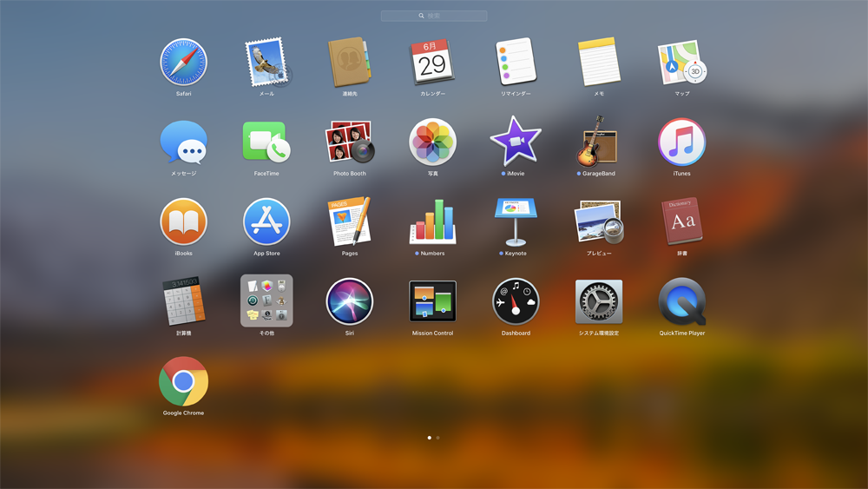Viewport: 868px width, 489px height.
Task: Open the Messages speech bubble app
Action: (x=183, y=142)
